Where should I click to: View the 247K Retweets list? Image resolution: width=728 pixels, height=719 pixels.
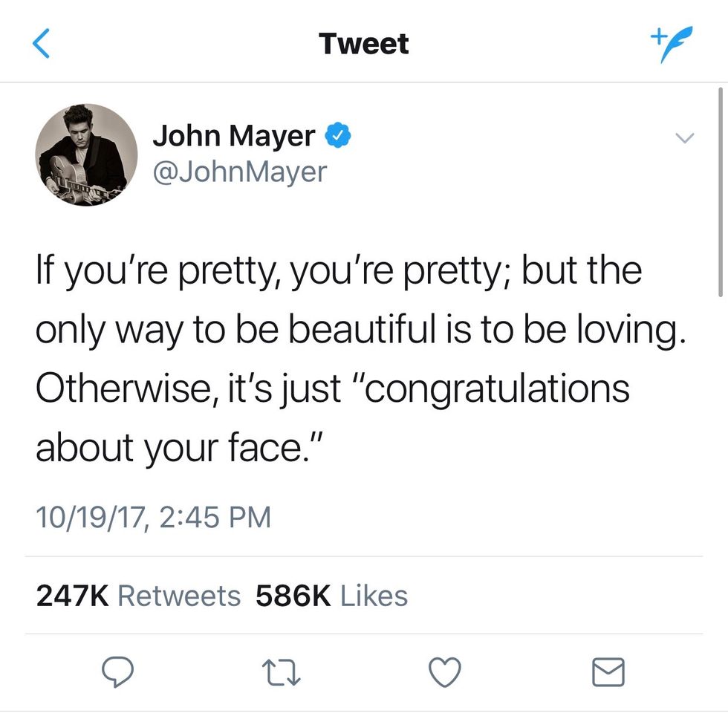pyautogui.click(x=138, y=596)
